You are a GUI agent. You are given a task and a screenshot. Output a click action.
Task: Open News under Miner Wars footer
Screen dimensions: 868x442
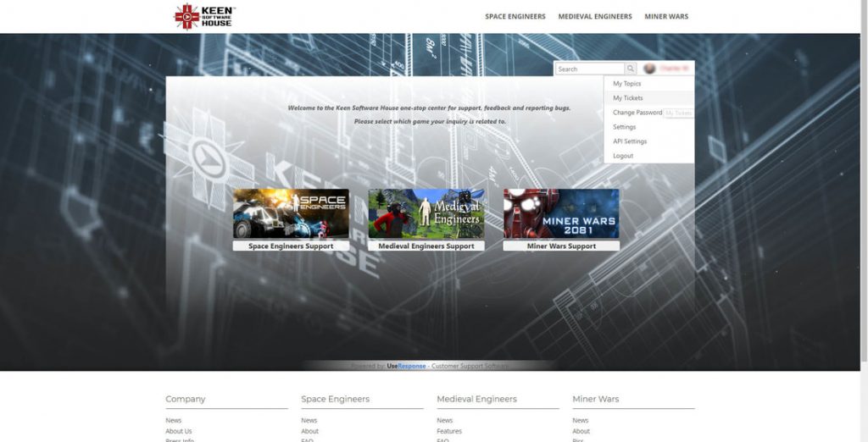click(x=580, y=421)
